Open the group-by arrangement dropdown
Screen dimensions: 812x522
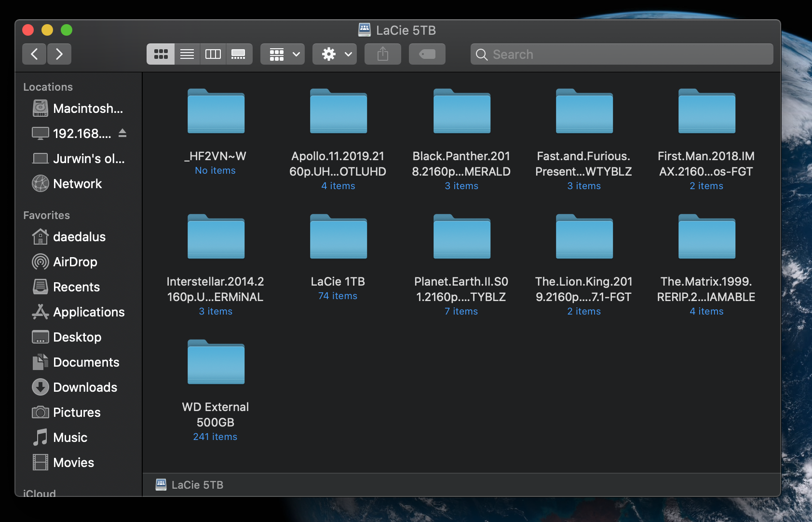pyautogui.click(x=283, y=54)
